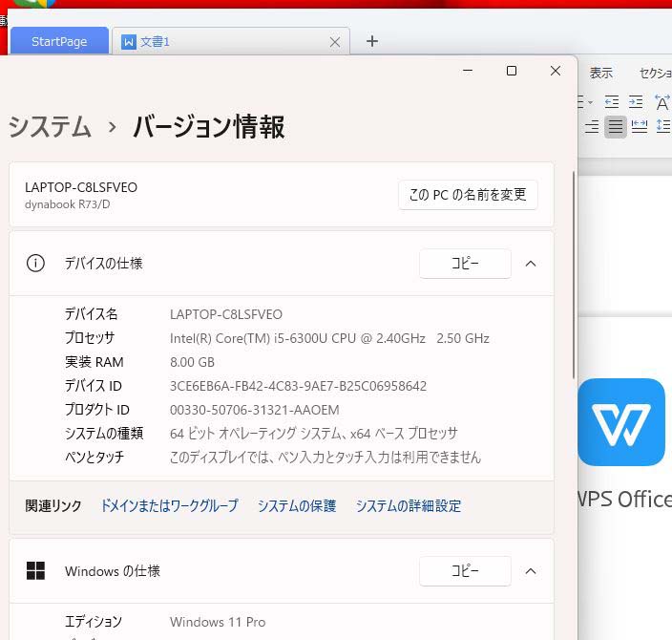This screenshot has height=640, width=672.
Task: Open システムの保護 link
Action: pos(297,505)
